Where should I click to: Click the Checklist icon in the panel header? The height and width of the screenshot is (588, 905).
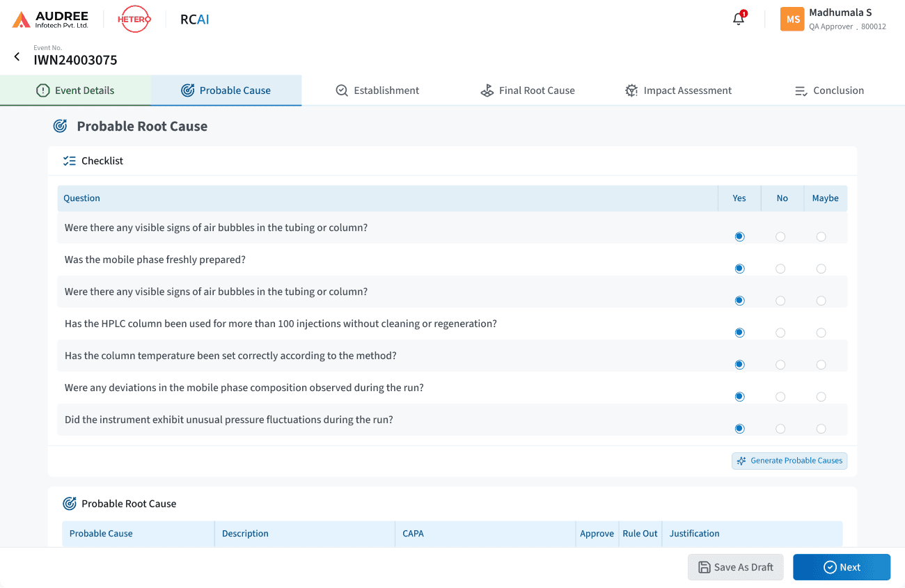[x=70, y=160]
